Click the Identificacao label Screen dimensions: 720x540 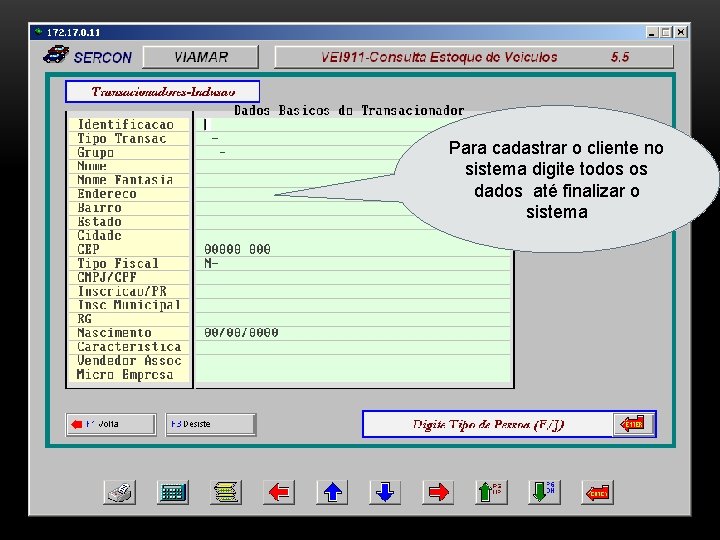tap(125, 124)
